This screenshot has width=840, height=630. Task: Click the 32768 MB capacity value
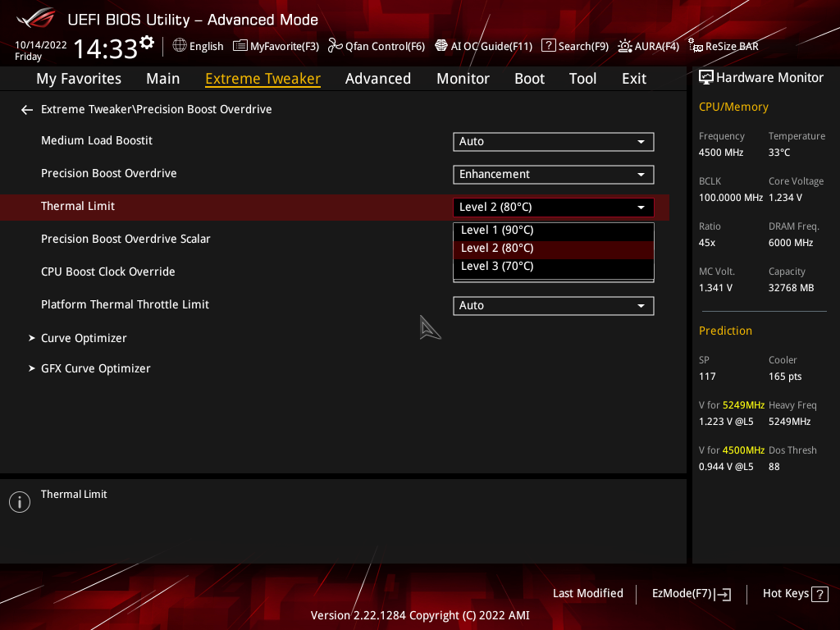point(792,288)
